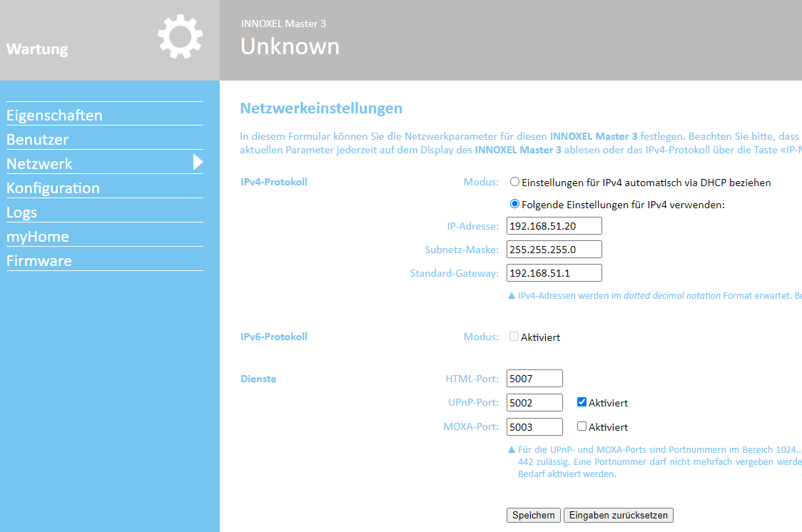
Task: Disable the UPnP-Port Aktiviert checkbox
Action: tap(582, 401)
